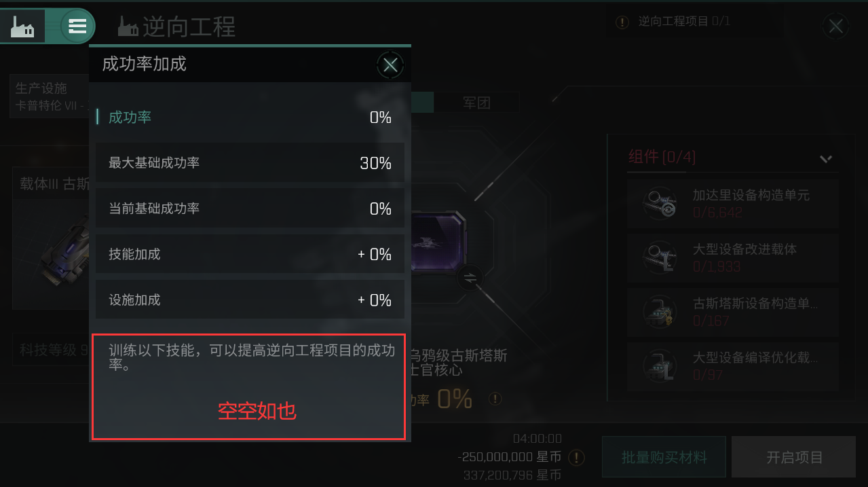This screenshot has height=487, width=868.
Task: Click info icon next to 0% success rate
Action: click(495, 399)
